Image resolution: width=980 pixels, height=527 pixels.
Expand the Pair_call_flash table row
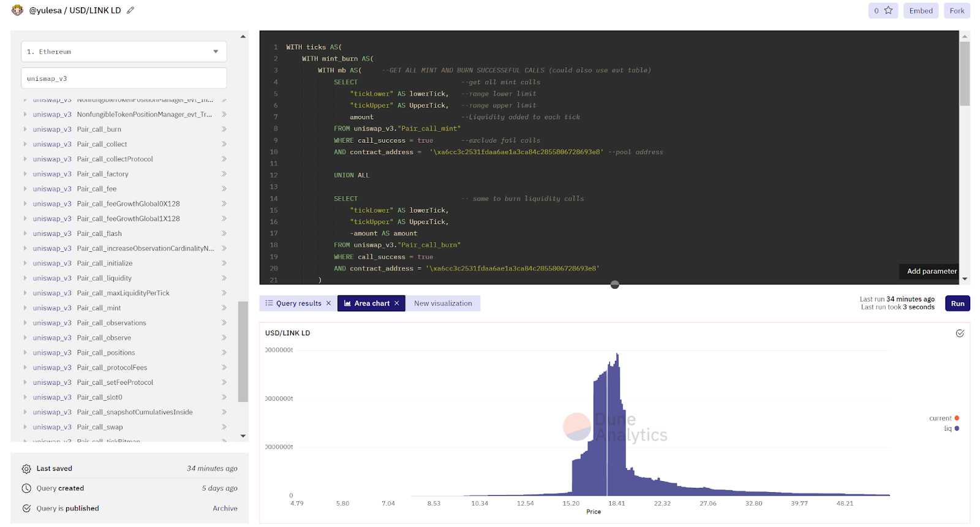[x=25, y=233]
